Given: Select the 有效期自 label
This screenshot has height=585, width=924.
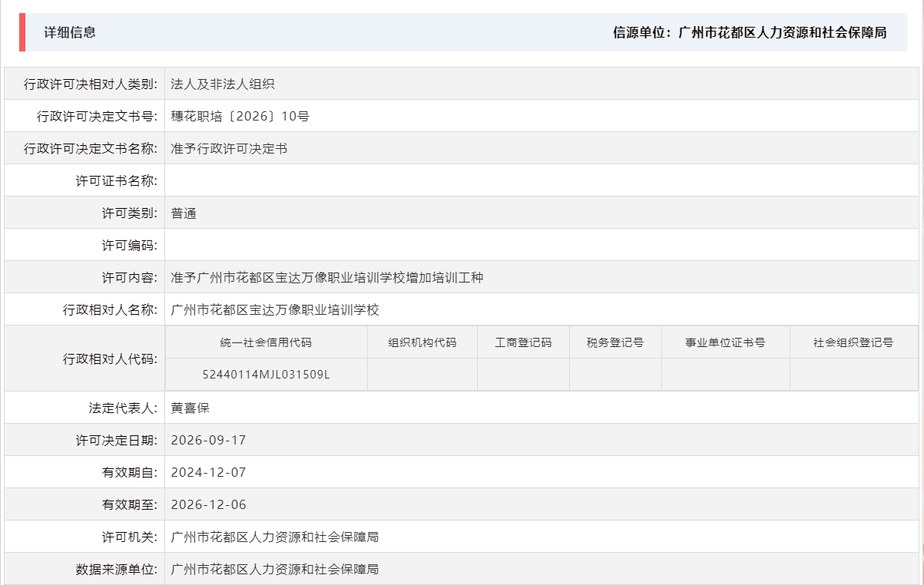Looking at the screenshot, I should coord(129,473).
